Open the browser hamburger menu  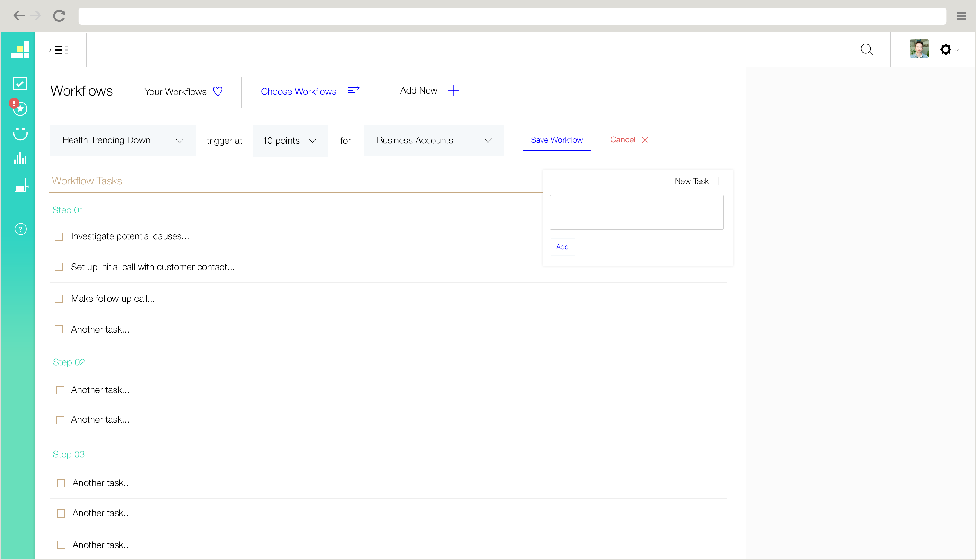[x=961, y=16]
